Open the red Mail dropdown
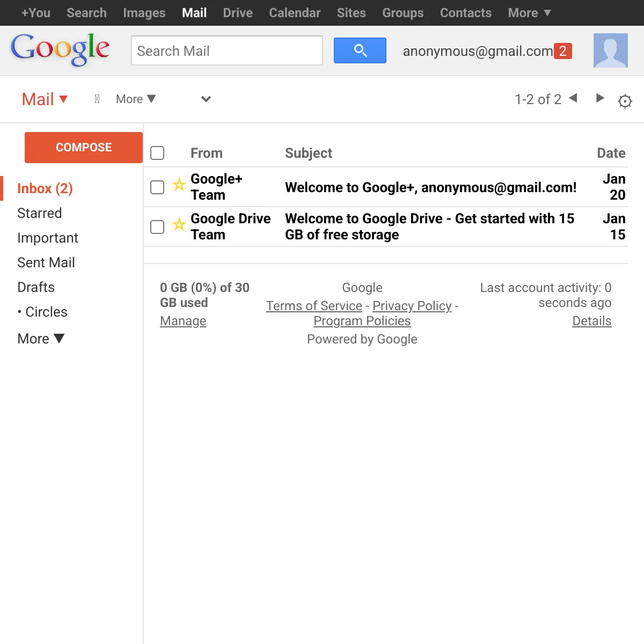The image size is (644, 644). click(45, 99)
